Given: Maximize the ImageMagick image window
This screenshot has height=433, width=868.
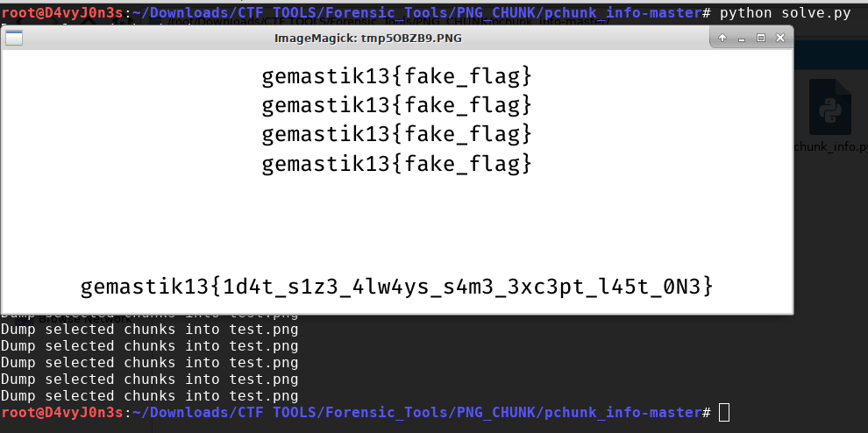Looking at the screenshot, I should pos(761,38).
